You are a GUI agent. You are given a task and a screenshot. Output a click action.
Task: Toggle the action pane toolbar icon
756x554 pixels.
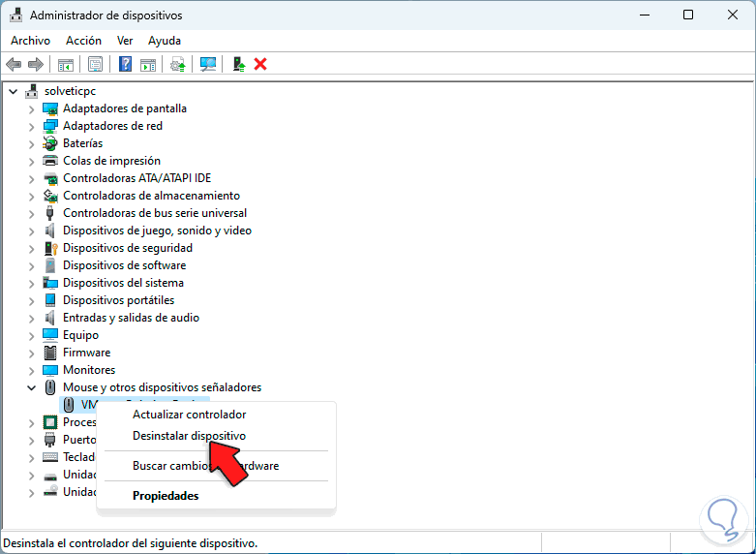pyautogui.click(x=148, y=64)
